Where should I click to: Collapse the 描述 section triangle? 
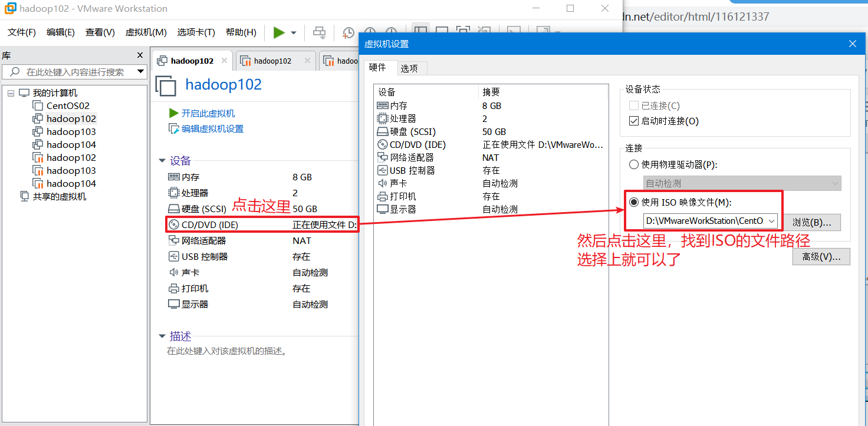tap(162, 336)
